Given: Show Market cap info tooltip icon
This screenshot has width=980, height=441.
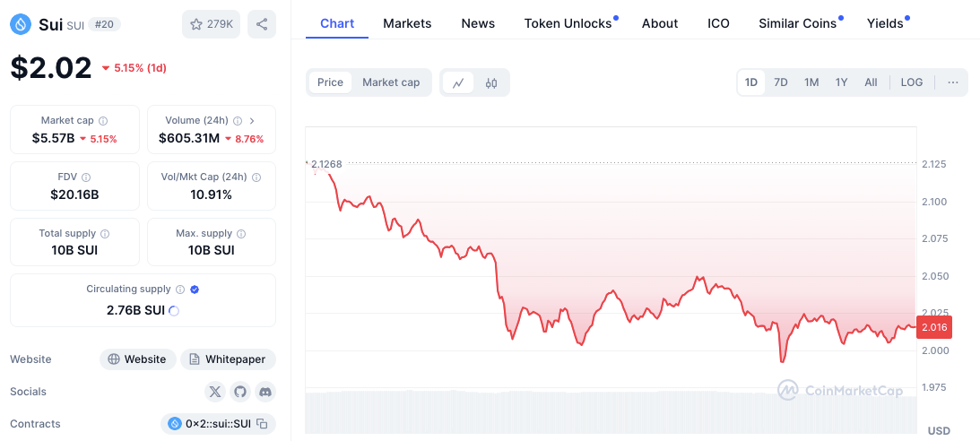Looking at the screenshot, I should click(x=104, y=120).
